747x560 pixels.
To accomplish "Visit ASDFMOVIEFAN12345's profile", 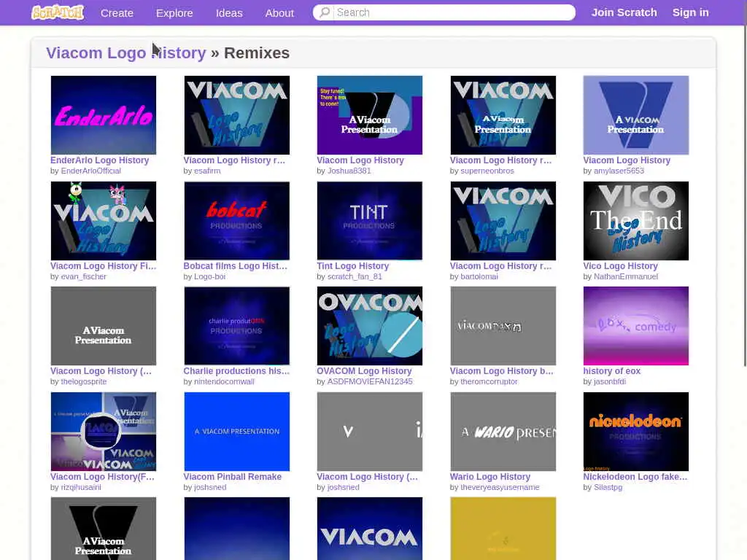I will coord(370,382).
